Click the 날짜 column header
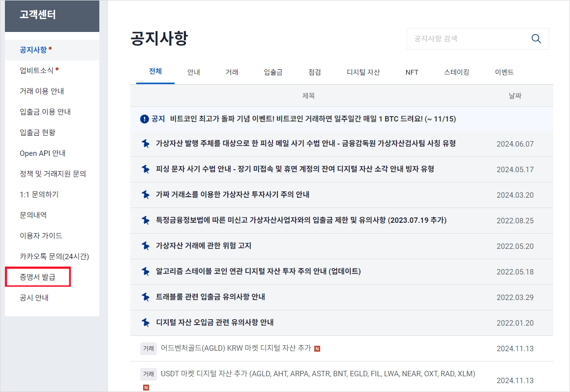570x392 pixels. [515, 95]
